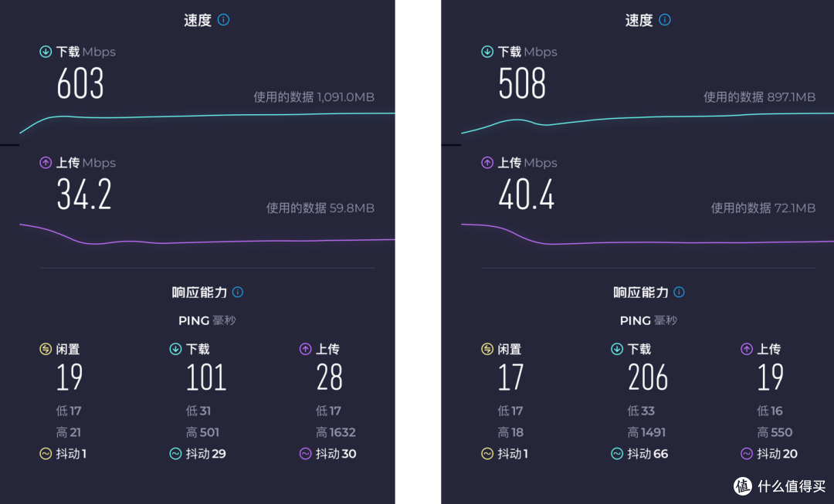Click jitter icon beside 抖动 1, right panel

487,454
